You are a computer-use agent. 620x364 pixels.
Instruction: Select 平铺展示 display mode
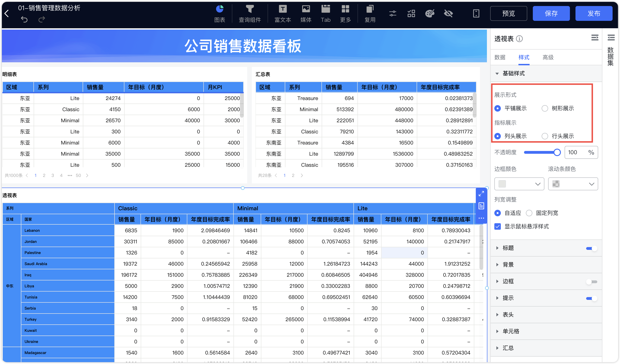[x=498, y=108]
